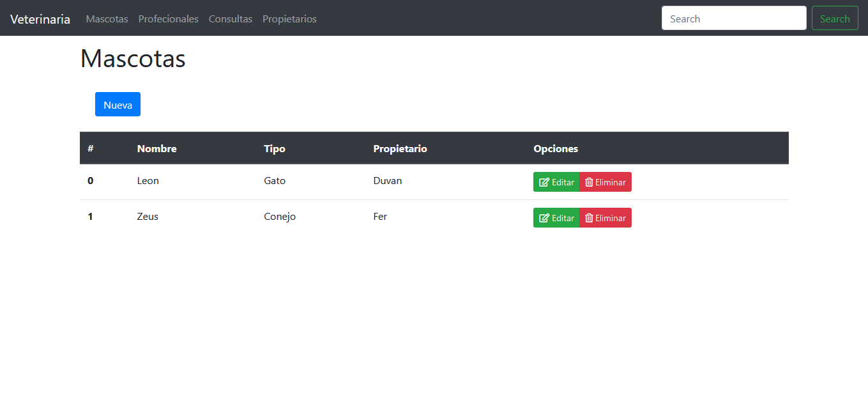Focus the Search input field
Viewport: 868px width, 411px height.
click(x=734, y=19)
